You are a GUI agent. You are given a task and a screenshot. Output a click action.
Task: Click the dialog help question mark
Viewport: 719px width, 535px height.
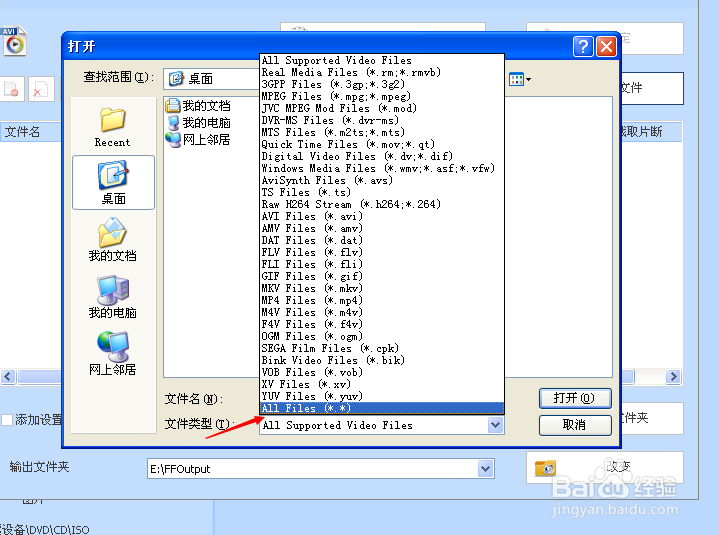(x=583, y=46)
